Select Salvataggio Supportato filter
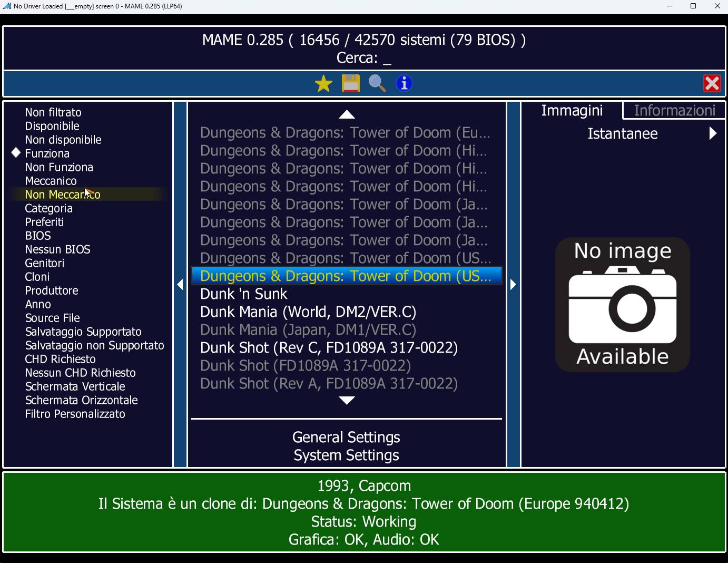This screenshot has width=728, height=563. (83, 332)
